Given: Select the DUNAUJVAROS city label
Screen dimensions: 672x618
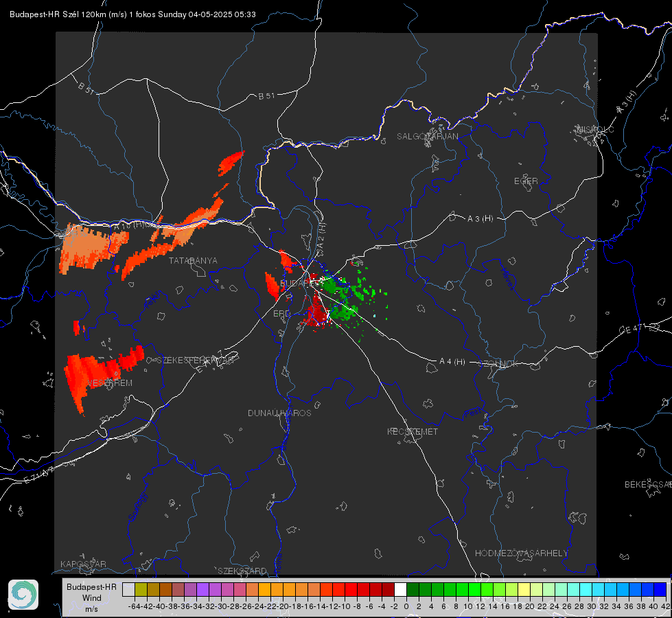Looking at the screenshot, I should [x=279, y=413].
